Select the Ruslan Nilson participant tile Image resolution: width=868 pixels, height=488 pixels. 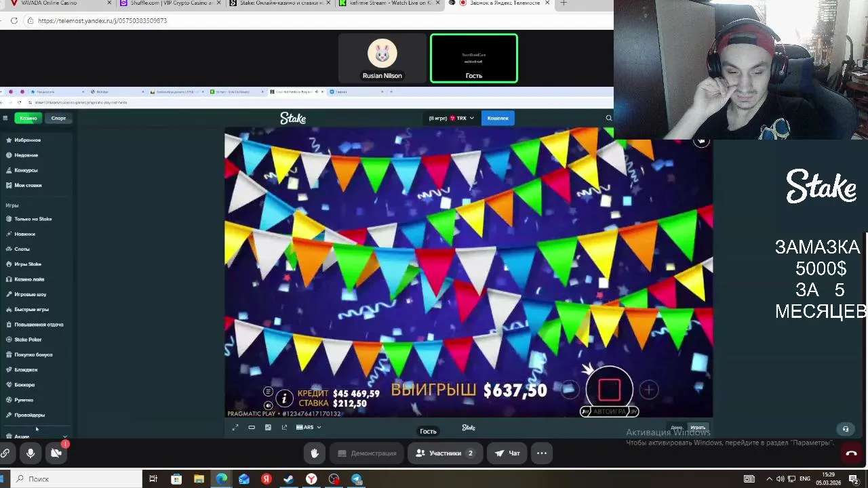pos(382,58)
